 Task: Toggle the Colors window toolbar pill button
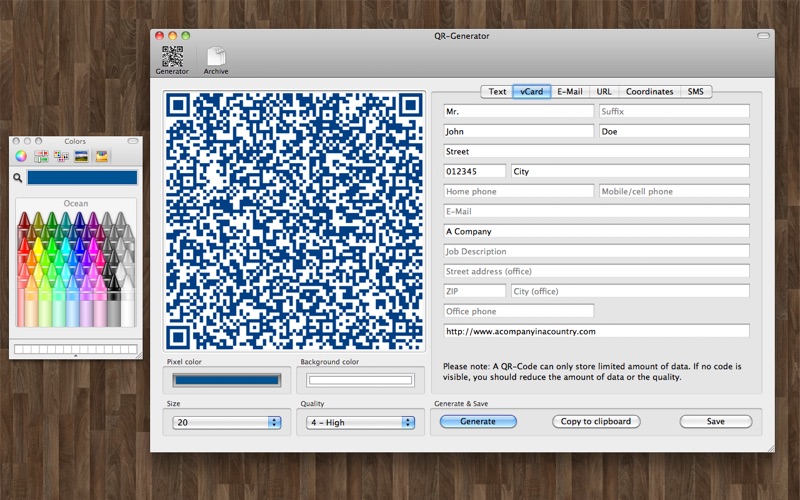(x=133, y=141)
